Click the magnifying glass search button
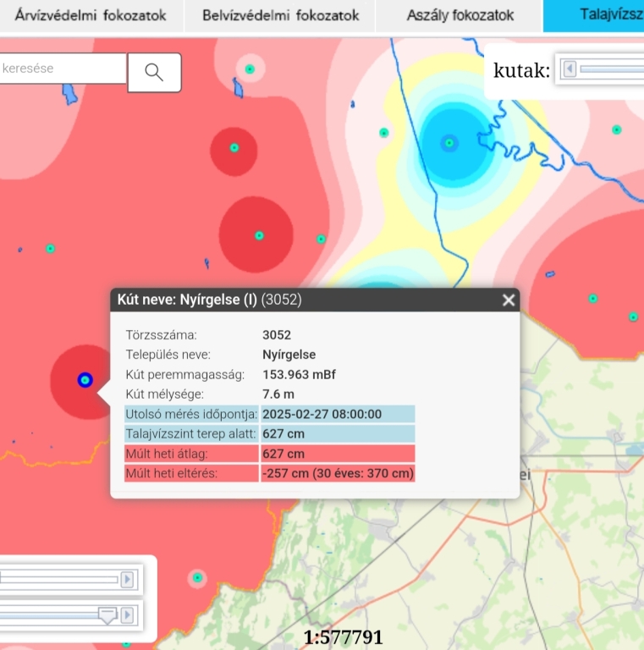The width and height of the screenshot is (644, 650). coord(154,72)
